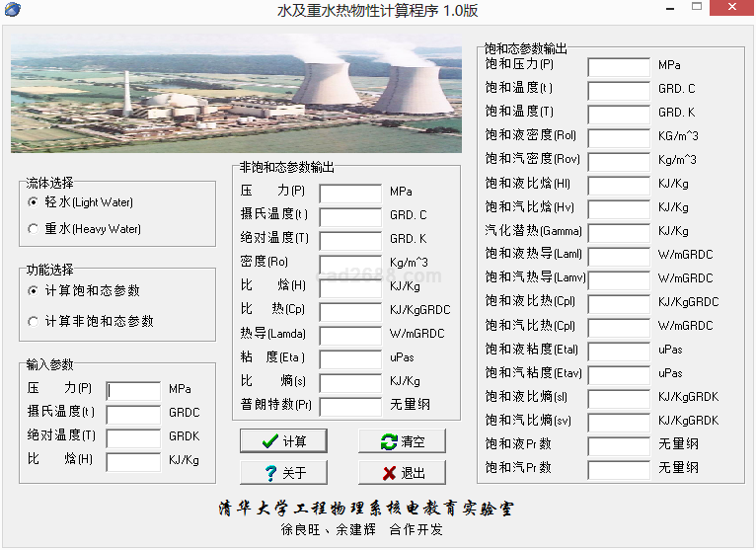Viewport: 756px width, 550px height.
Task: Focus the input 摄氏温度(t) GRDC field
Action: [x=133, y=415]
